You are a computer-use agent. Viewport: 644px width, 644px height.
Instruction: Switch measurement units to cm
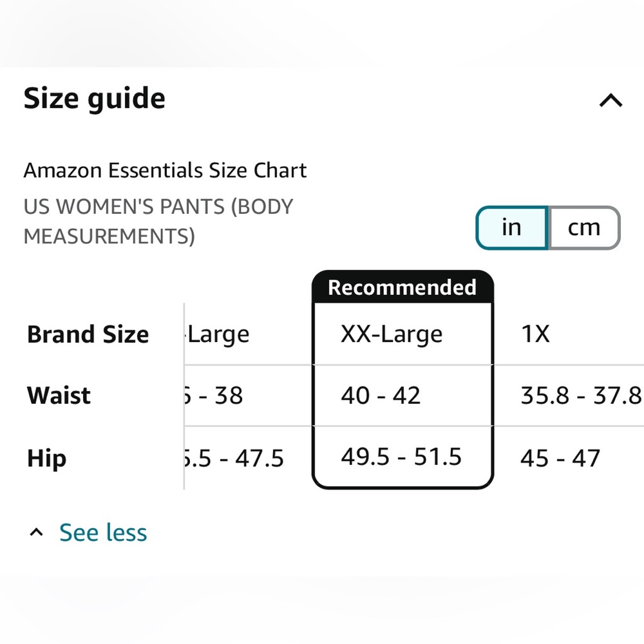point(583,228)
